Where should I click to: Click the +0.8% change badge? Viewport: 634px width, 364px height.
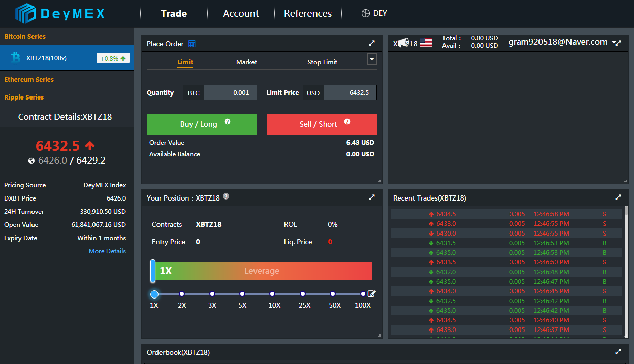point(113,58)
